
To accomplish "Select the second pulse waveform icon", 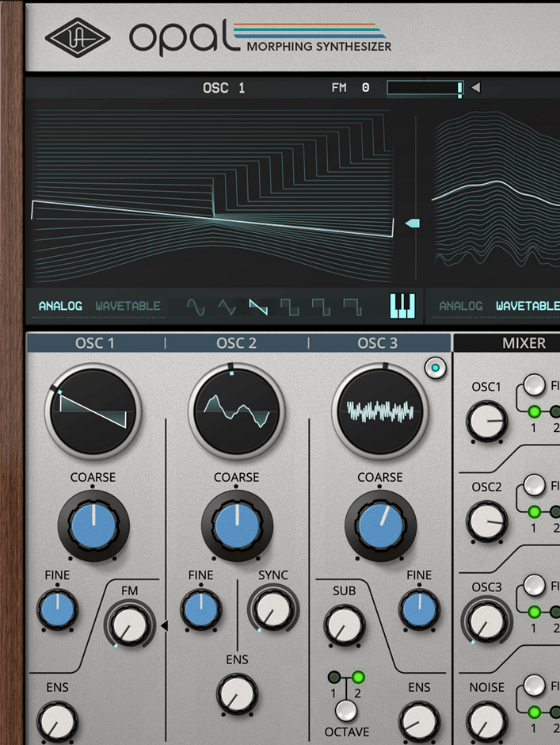I will [x=321, y=307].
